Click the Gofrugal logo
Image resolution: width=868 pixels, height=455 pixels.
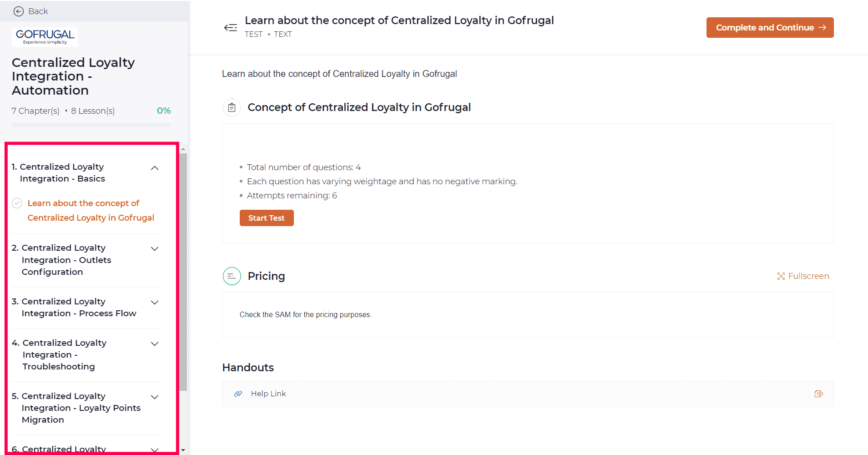click(x=45, y=37)
